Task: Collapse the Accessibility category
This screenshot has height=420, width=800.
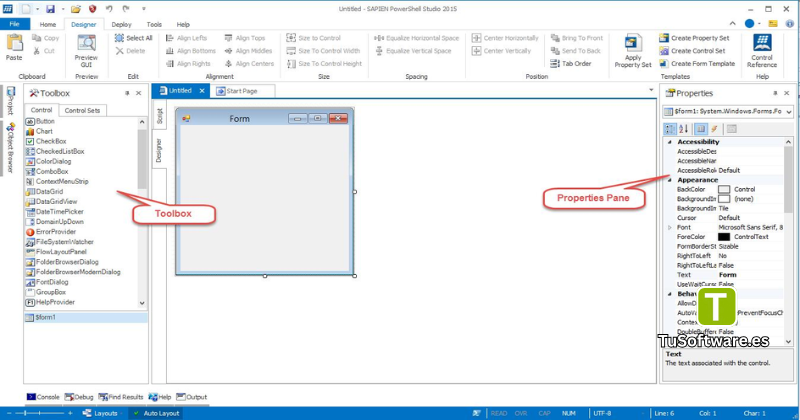Action: [669, 142]
